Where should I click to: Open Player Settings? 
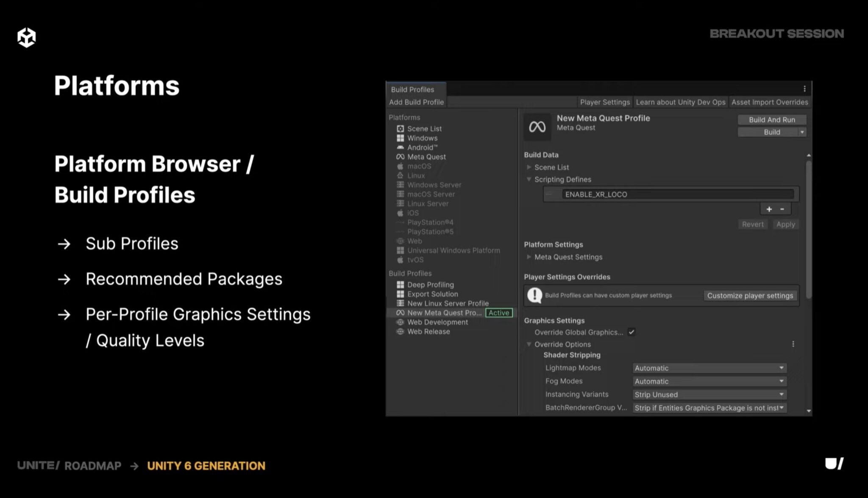click(605, 102)
